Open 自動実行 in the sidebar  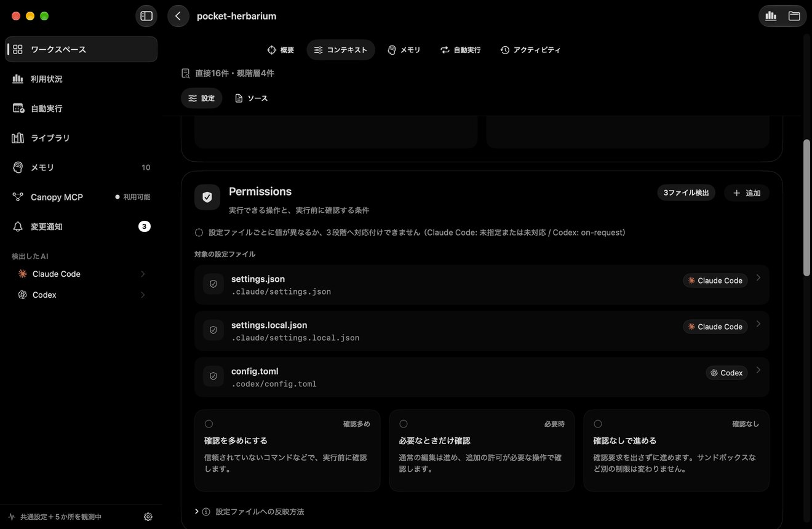[81, 108]
